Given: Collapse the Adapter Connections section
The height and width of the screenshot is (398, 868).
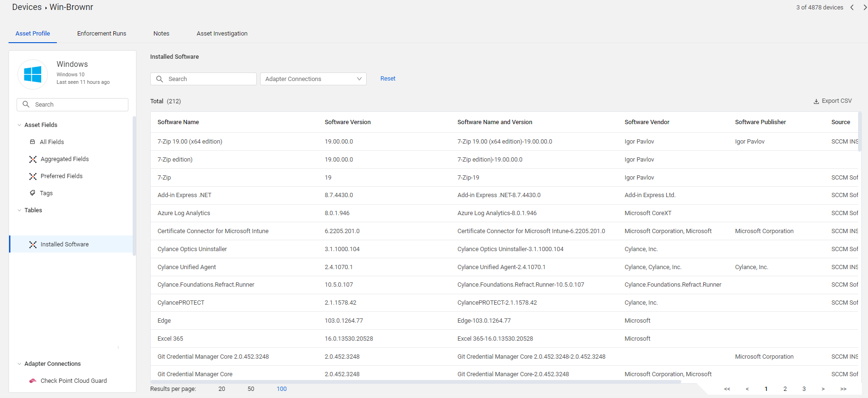Looking at the screenshot, I should (x=19, y=364).
